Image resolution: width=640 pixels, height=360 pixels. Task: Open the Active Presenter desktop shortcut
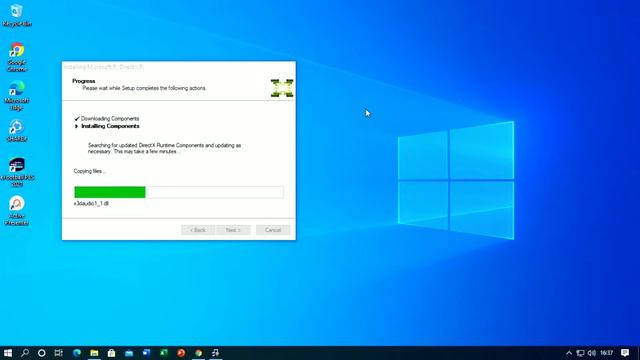click(16, 211)
